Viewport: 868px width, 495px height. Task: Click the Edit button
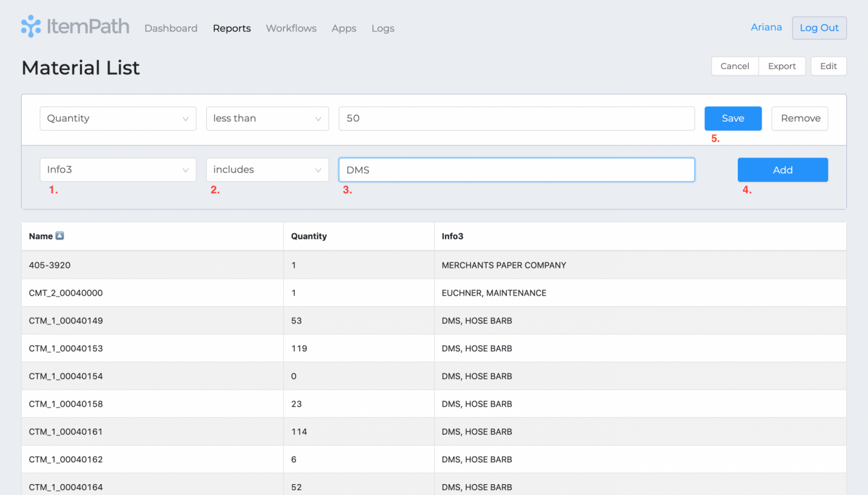pos(828,66)
